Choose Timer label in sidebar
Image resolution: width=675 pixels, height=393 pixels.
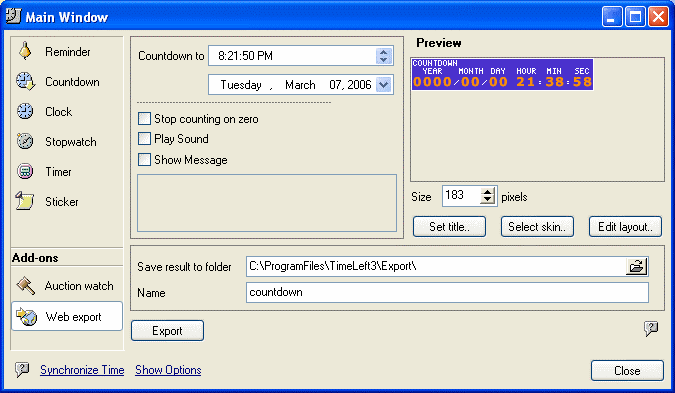tap(59, 172)
